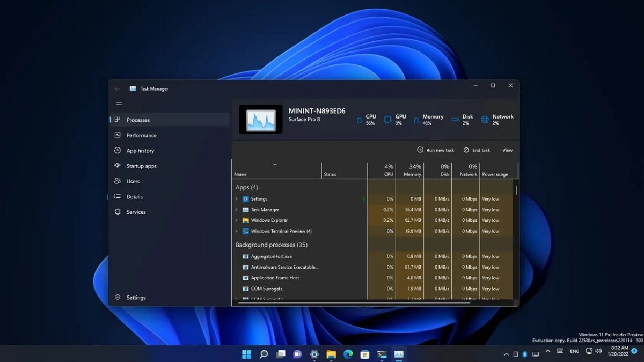Open the View menu
Screen dimensions: 644x362
click(507, 150)
